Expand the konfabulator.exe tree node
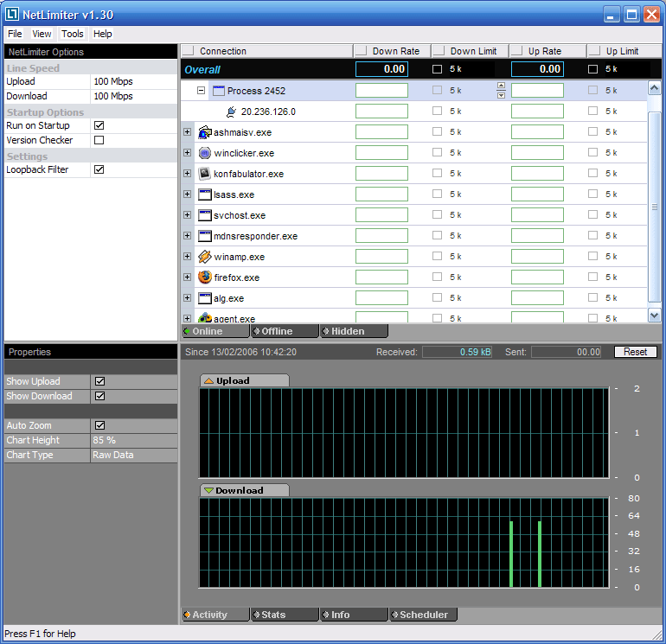 pyautogui.click(x=188, y=173)
